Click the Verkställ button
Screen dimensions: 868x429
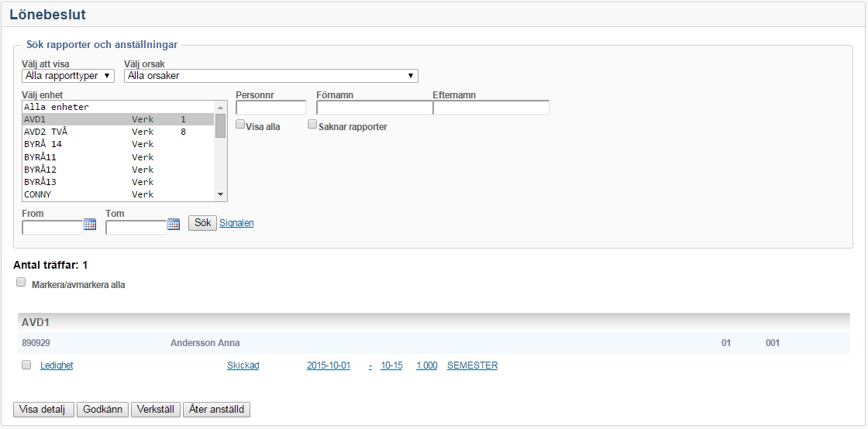[156, 410]
